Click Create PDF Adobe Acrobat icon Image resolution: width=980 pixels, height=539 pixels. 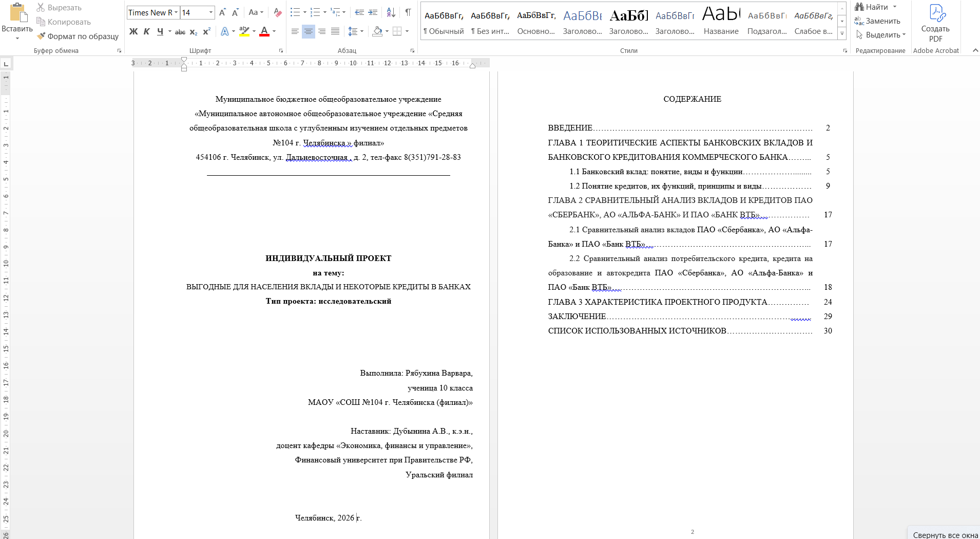935,23
